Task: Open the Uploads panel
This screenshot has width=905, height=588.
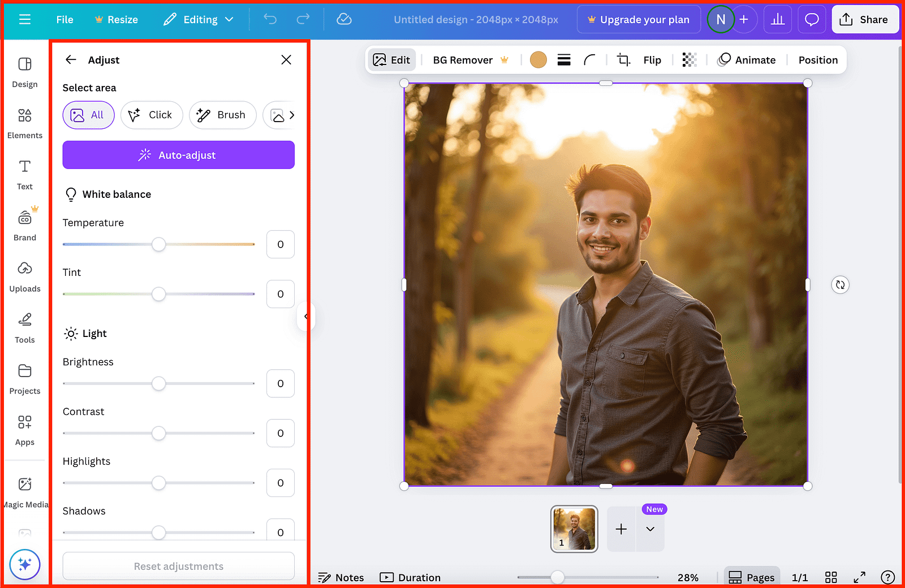Action: pos(25,275)
